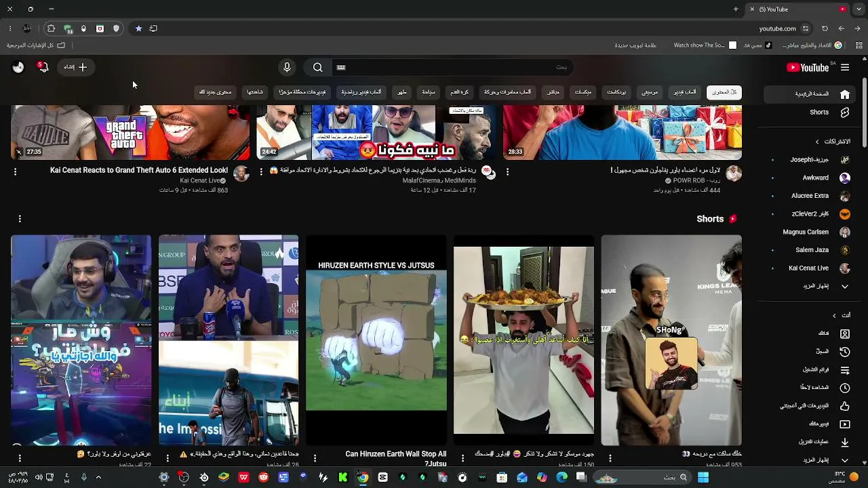Open the food tray short thumbnail
Screen dimensions: 868x488
pos(524,340)
